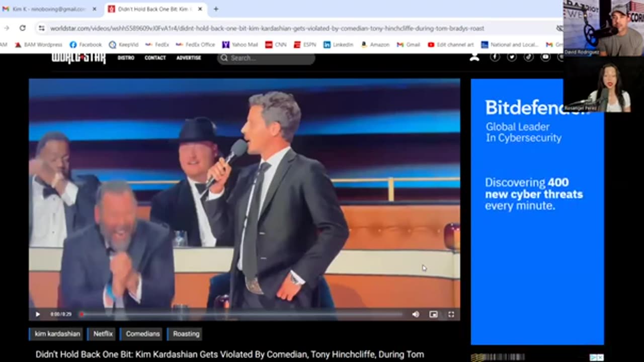
Task: Open the Amazon bookmark
Action: 375,45
